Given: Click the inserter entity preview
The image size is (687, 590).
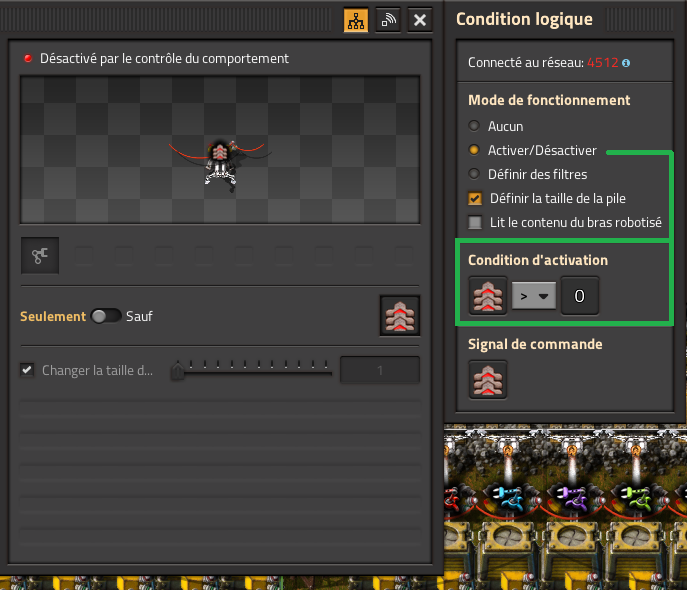Looking at the screenshot, I should pyautogui.click(x=220, y=150).
